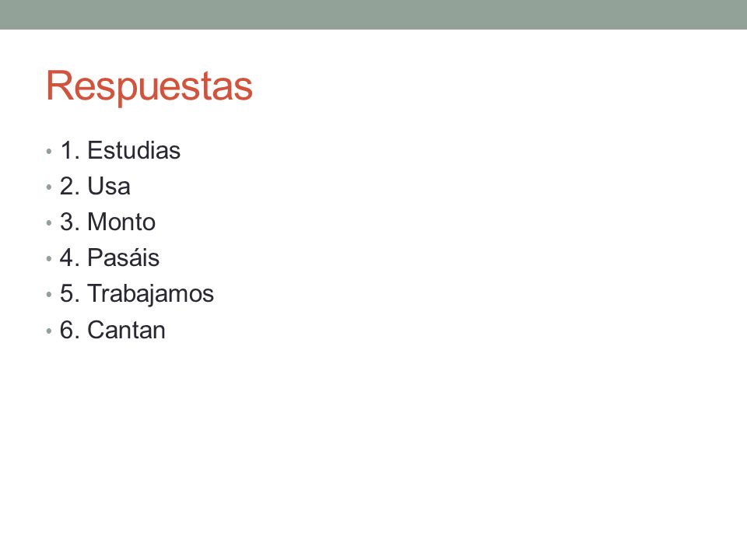Click the number 2 in the list
Screen dimensions: 747x560
tap(67, 186)
